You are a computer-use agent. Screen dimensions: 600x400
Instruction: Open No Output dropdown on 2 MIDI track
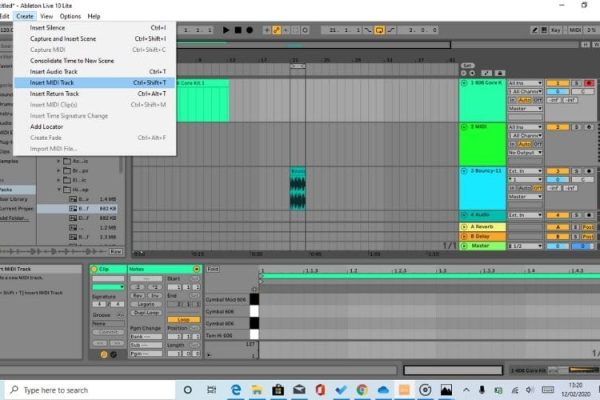pyautogui.click(x=525, y=152)
